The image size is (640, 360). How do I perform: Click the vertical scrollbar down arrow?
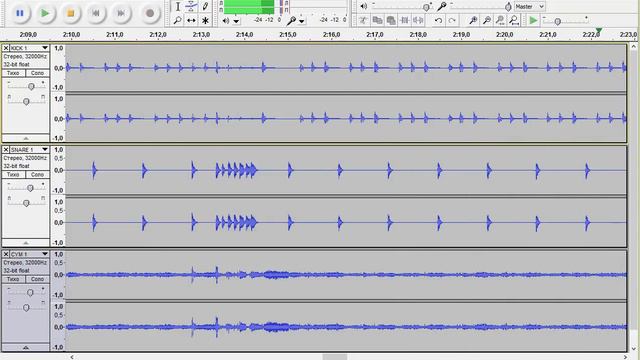(634, 349)
